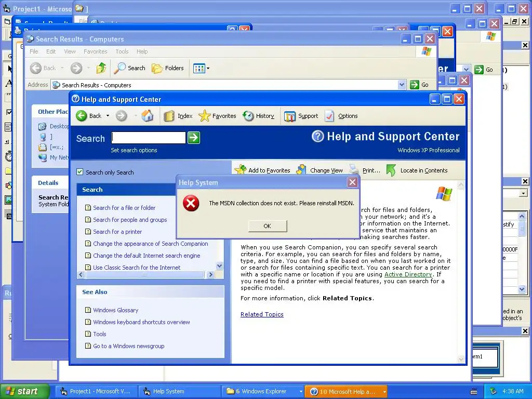Open Favorites menu in Search Results window
This screenshot has height=399, width=532.
(x=96, y=51)
